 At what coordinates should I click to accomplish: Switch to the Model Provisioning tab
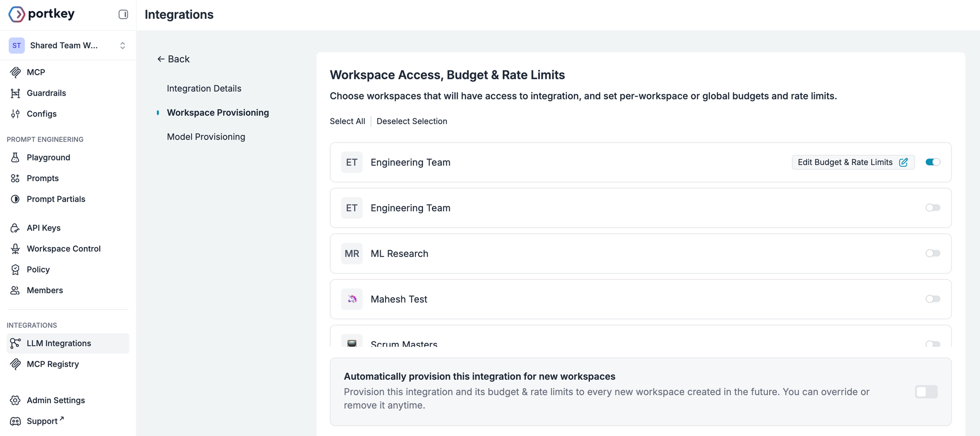[206, 137]
